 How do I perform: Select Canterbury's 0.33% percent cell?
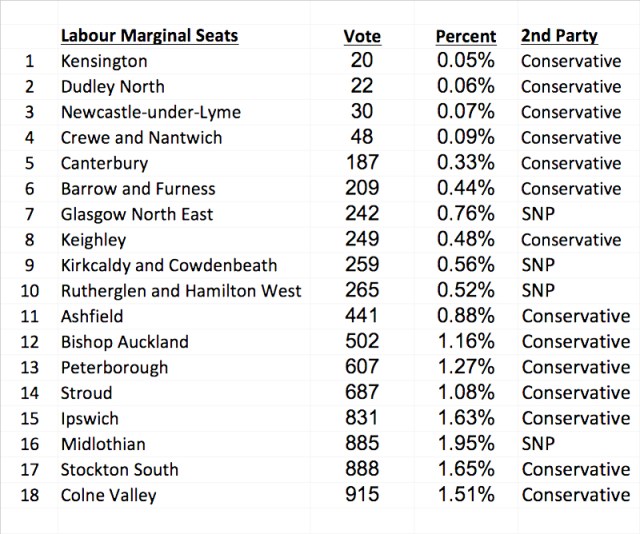465,163
